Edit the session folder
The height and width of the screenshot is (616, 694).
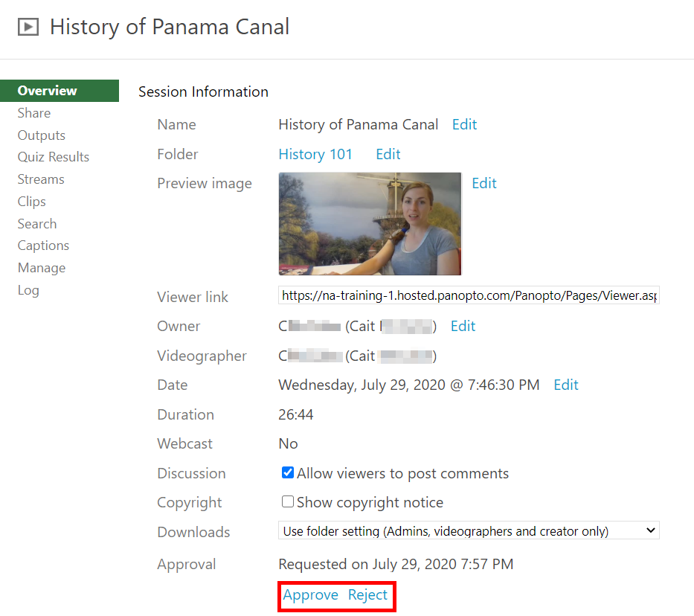pos(388,154)
